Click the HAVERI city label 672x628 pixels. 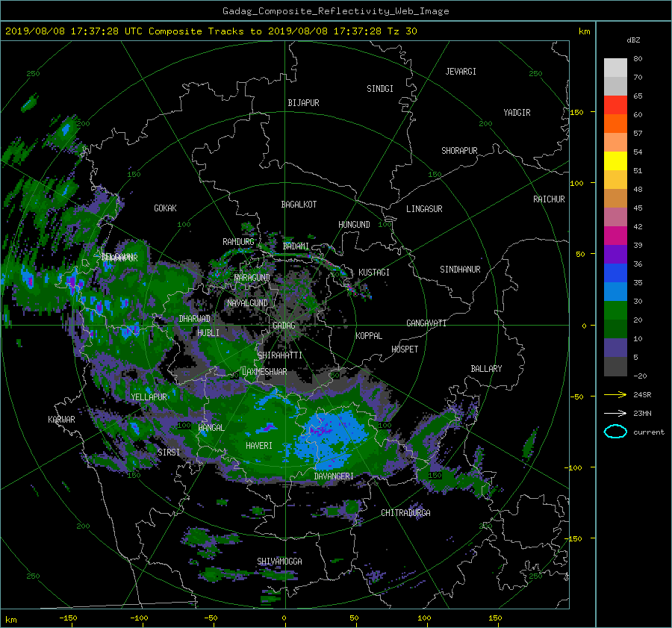(259, 446)
